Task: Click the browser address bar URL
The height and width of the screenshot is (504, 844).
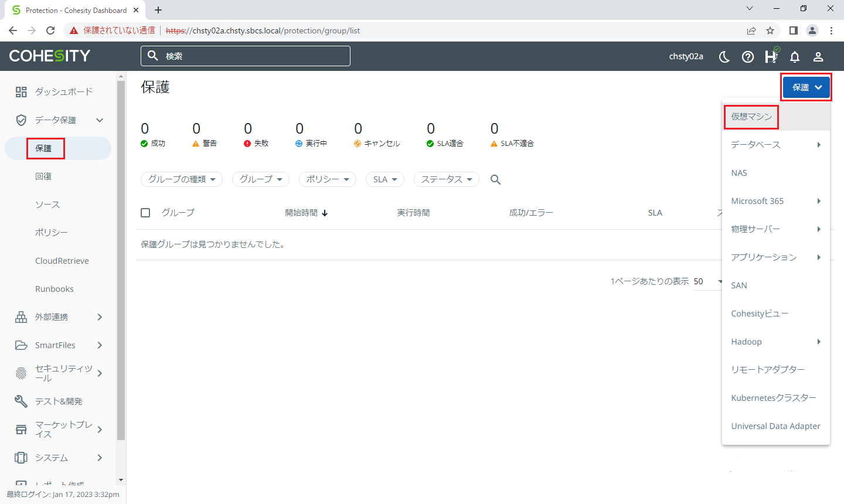Action: coord(263,30)
